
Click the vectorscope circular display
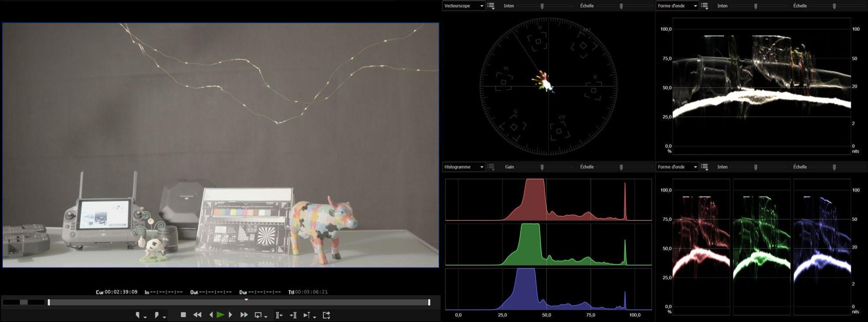click(548, 86)
